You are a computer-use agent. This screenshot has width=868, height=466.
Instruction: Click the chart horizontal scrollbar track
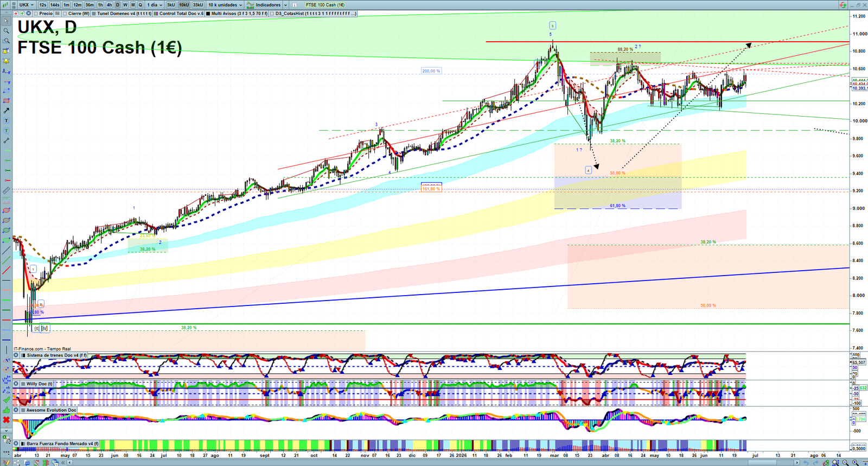point(434,462)
